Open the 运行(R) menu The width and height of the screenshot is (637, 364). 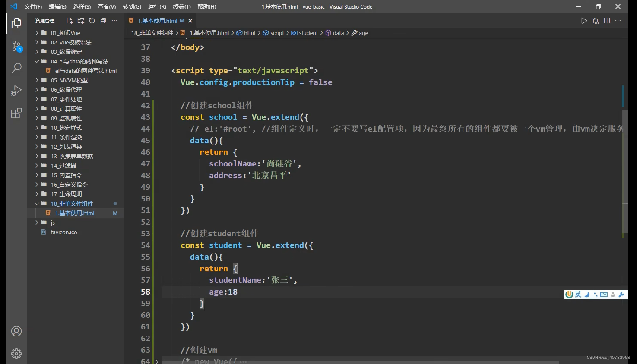(157, 6)
